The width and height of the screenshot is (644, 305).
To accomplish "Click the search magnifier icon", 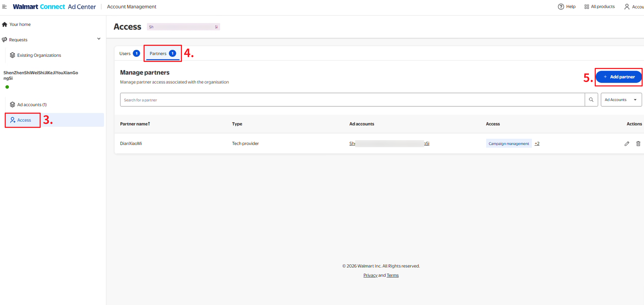I will click(591, 100).
